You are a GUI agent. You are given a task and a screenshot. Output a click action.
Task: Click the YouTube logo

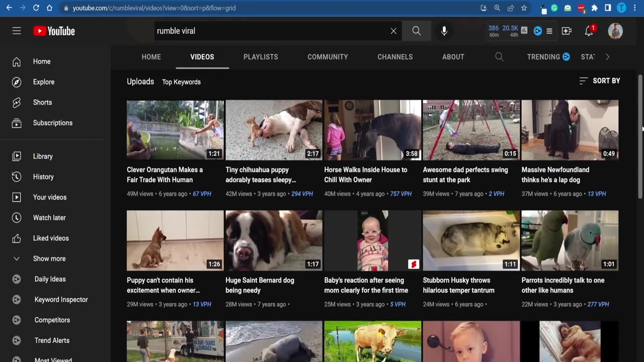tap(54, 31)
